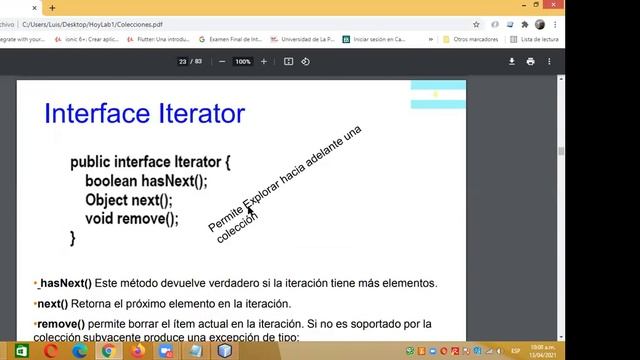Click 'public interface Iterator {' line

tap(150, 162)
